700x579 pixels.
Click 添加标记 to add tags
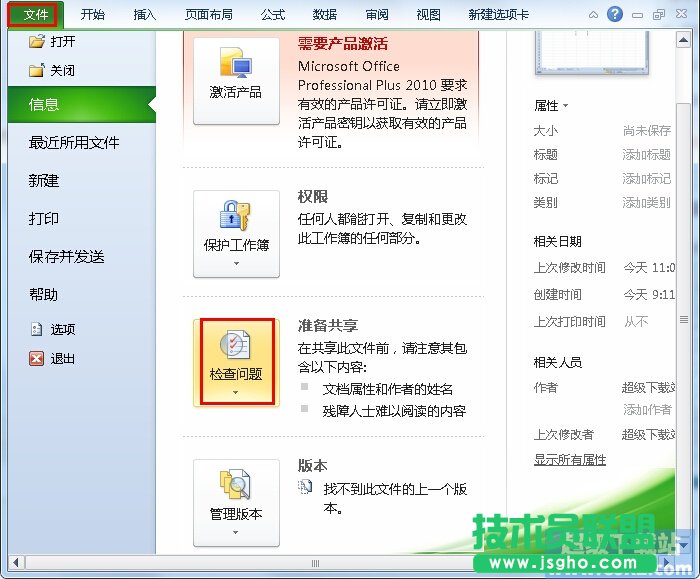click(x=646, y=179)
